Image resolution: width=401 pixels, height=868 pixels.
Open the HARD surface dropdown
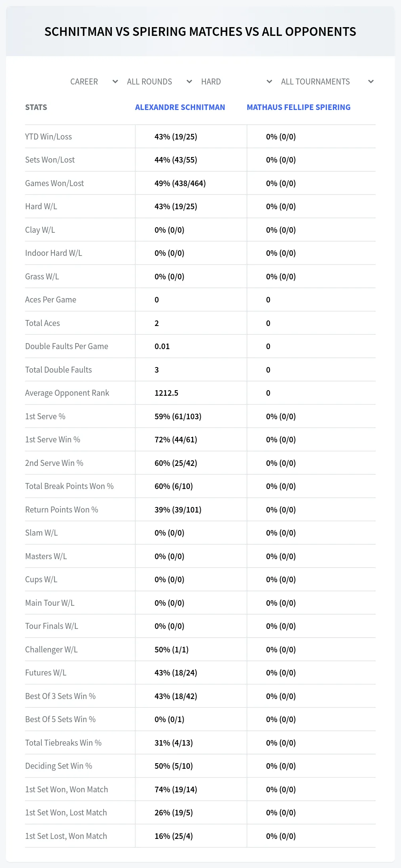click(237, 82)
